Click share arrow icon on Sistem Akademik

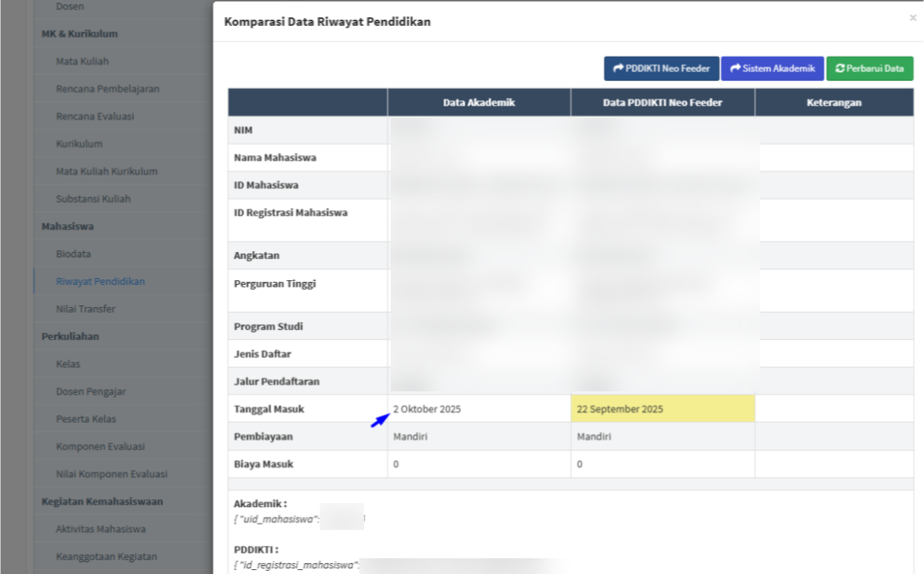[x=735, y=69]
